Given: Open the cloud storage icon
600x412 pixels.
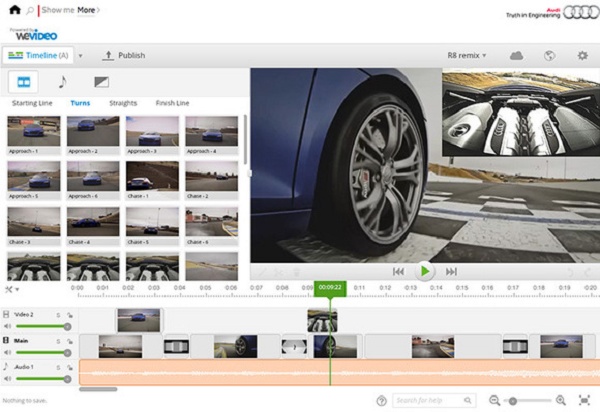Looking at the screenshot, I should pos(516,56).
